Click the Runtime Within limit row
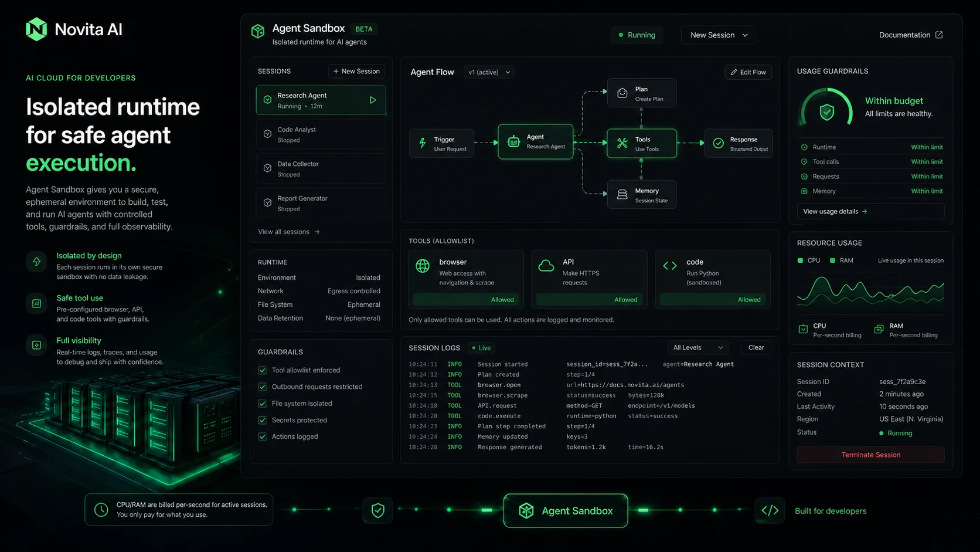 [872, 147]
